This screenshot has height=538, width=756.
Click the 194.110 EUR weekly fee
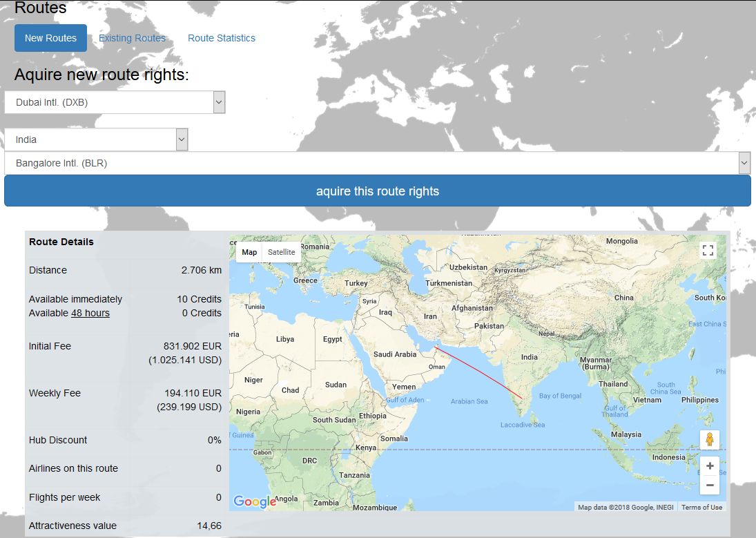click(193, 393)
